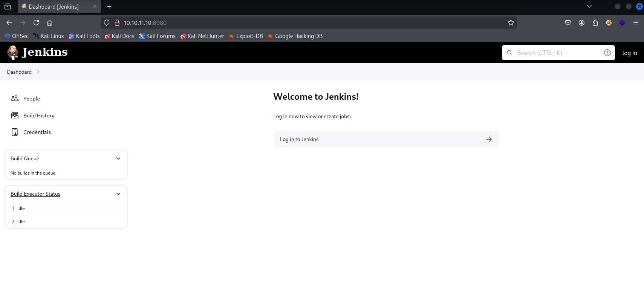Open the Kali NetHunter bookmark
Screen dimensions: 644x289
pyautogui.click(x=202, y=36)
